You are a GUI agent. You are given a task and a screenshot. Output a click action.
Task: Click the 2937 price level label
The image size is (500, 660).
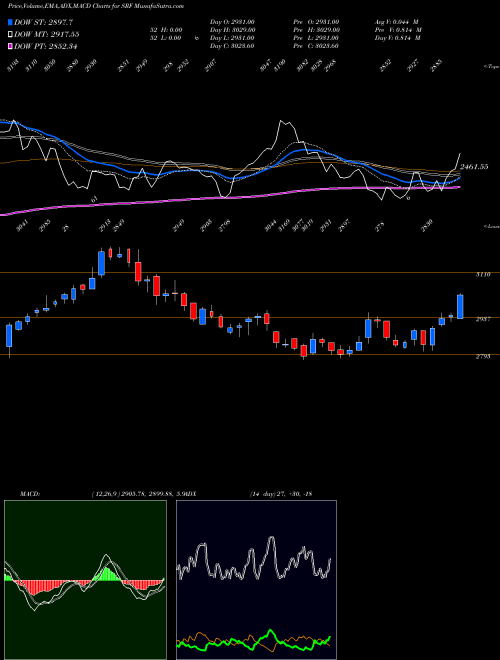(483, 319)
